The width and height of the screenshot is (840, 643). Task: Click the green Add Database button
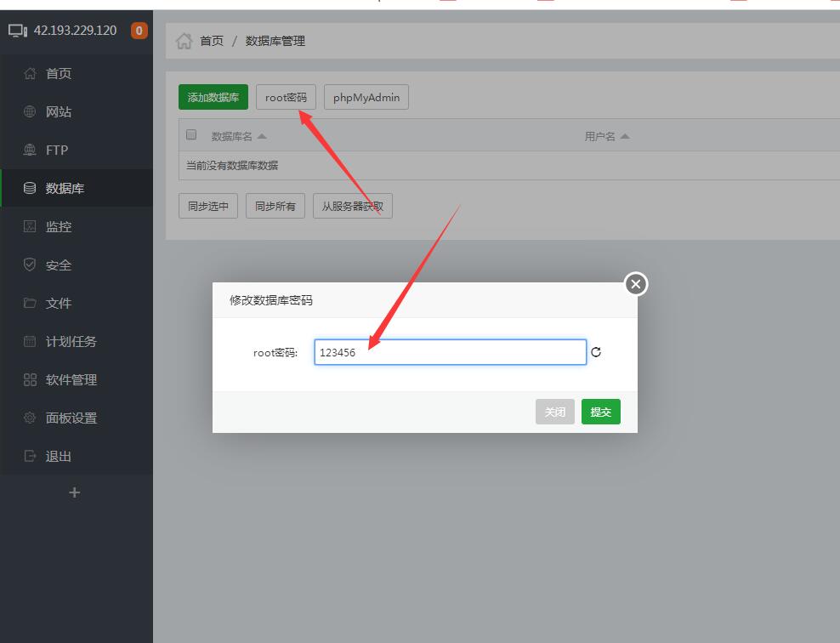point(213,98)
